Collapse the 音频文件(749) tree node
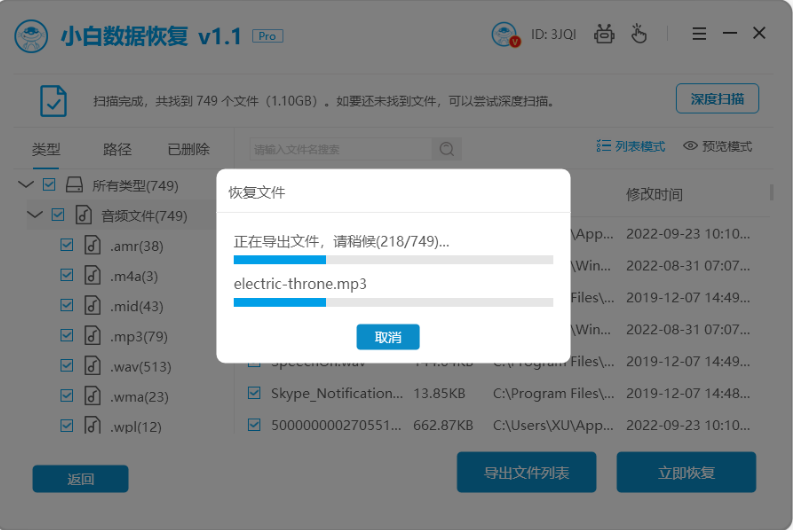 [x=35, y=215]
